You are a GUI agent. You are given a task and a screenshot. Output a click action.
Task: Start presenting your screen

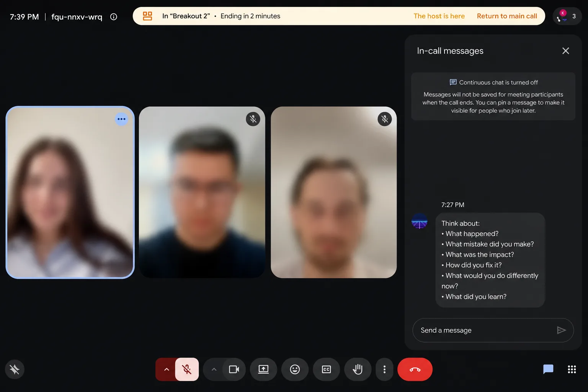click(263, 369)
